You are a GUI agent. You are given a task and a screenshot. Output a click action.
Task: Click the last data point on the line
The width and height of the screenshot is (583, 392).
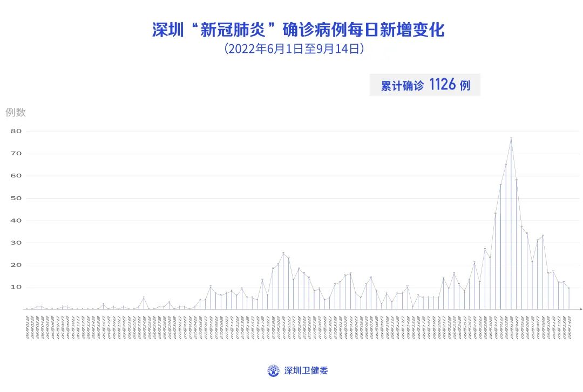568,288
